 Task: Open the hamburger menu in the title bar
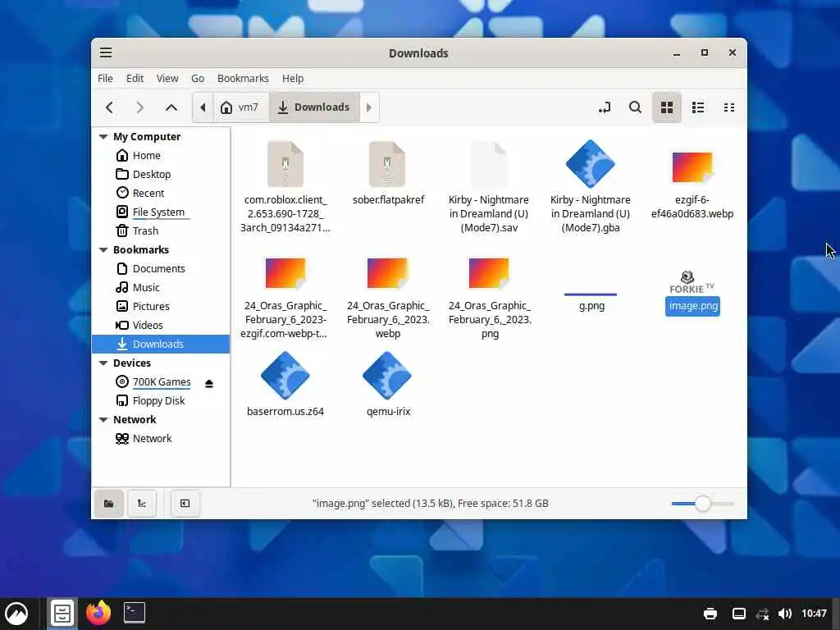pyautogui.click(x=106, y=52)
